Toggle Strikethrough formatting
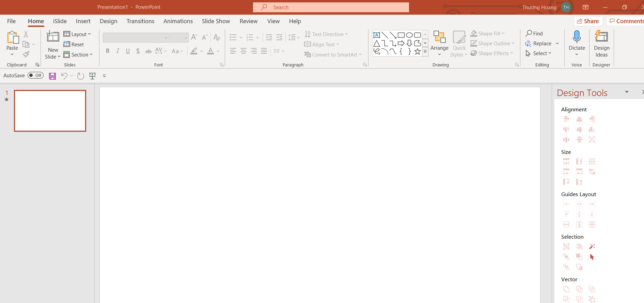 coord(148,51)
